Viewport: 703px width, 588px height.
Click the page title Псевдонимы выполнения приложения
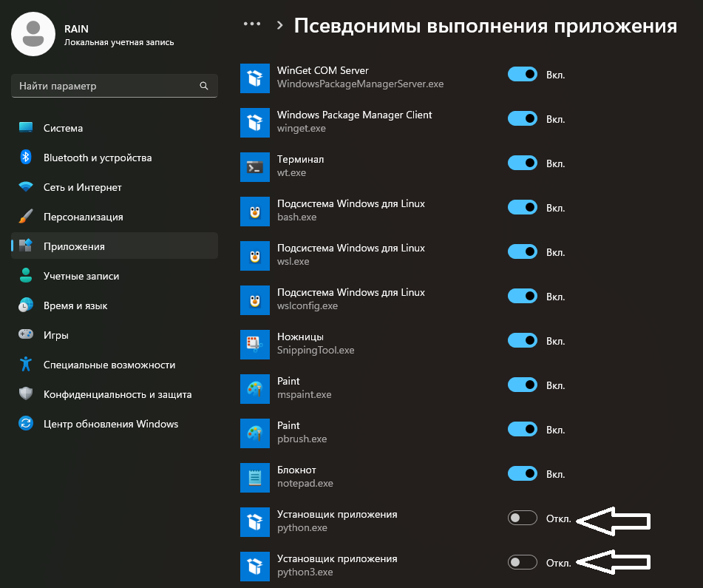pyautogui.click(x=485, y=26)
